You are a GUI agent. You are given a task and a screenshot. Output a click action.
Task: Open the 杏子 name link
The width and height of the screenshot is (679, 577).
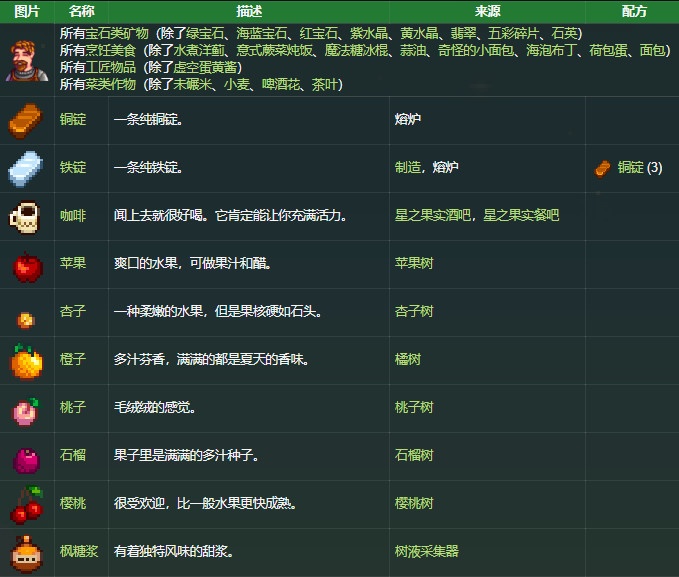[x=73, y=311]
